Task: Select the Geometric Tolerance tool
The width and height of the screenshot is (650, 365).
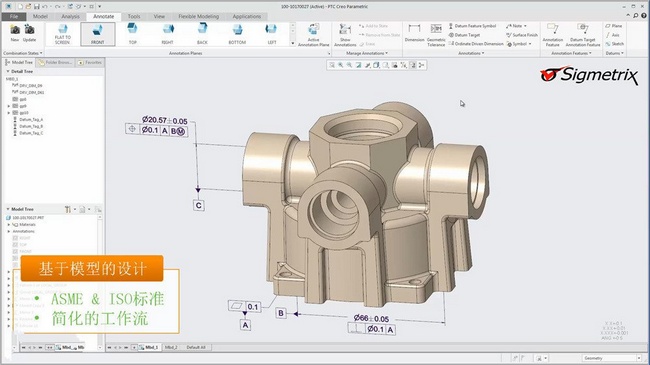Action: tap(436, 34)
